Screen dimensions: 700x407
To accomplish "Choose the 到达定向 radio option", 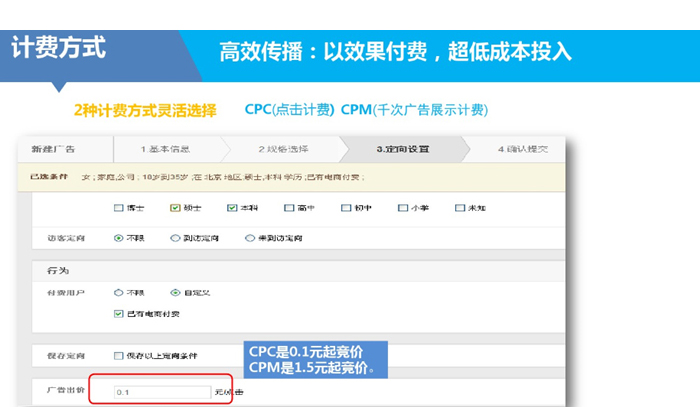I will pos(175,238).
